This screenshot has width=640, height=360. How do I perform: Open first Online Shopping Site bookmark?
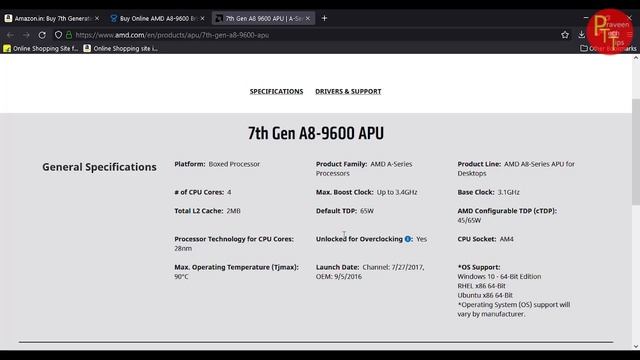click(40, 48)
